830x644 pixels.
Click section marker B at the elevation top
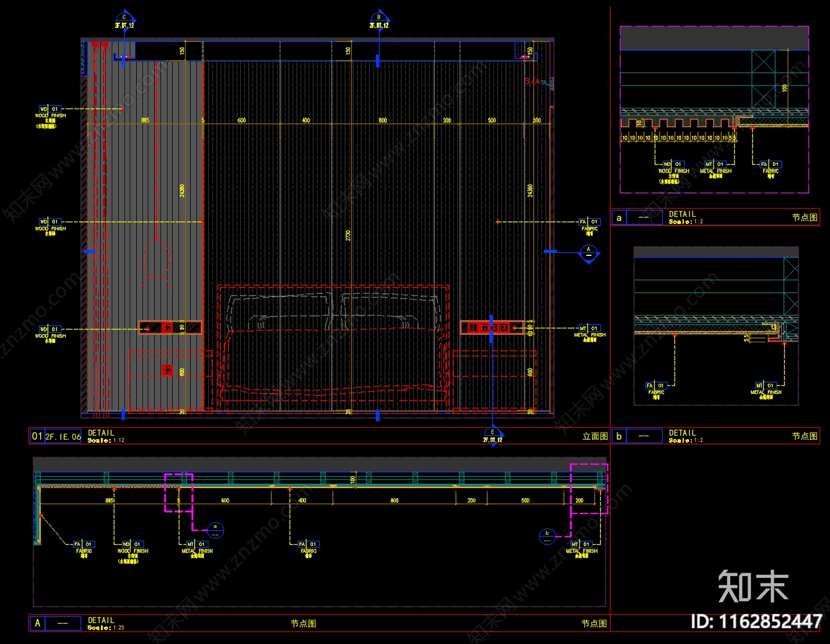(380, 20)
